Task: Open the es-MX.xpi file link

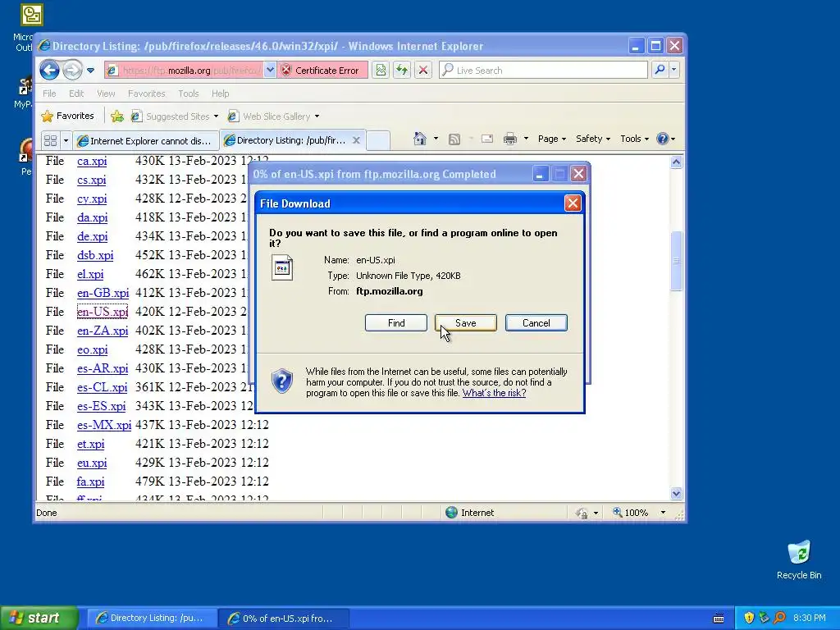Action: (x=104, y=425)
